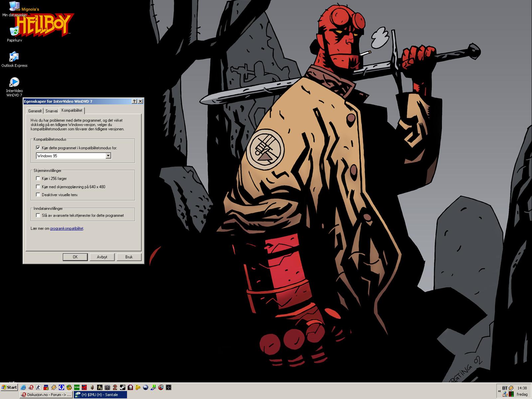Launch Internet Explorer from quick launch
532x399 pixels.
tap(23, 387)
